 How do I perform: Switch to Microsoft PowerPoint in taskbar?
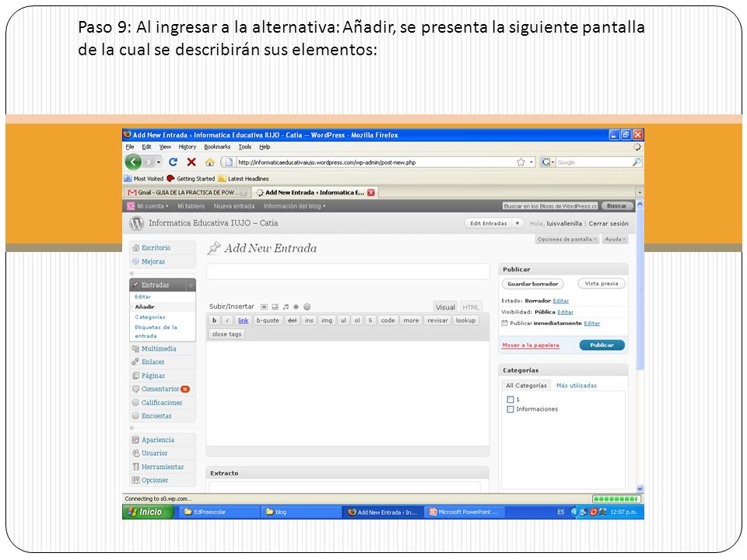464,512
